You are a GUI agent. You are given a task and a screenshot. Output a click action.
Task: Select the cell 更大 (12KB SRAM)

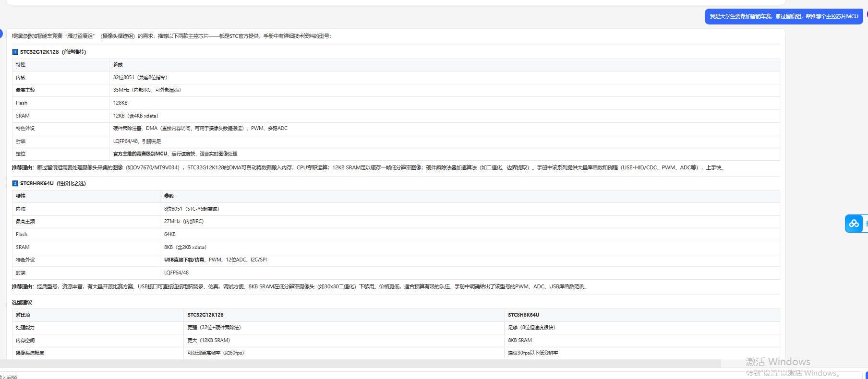[x=209, y=340]
